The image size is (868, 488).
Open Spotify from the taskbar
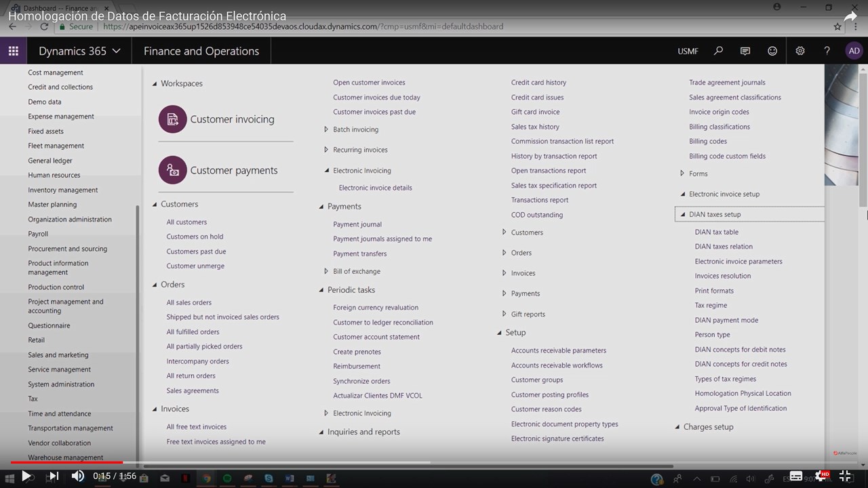pos(227,478)
